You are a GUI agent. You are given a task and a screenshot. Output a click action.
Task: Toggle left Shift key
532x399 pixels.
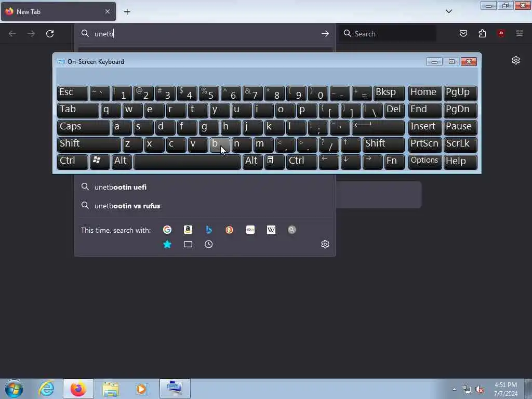pyautogui.click(x=89, y=144)
